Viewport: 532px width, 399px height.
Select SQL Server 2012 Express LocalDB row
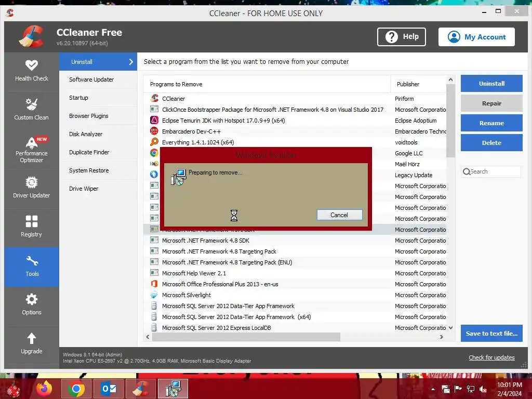tap(295, 327)
